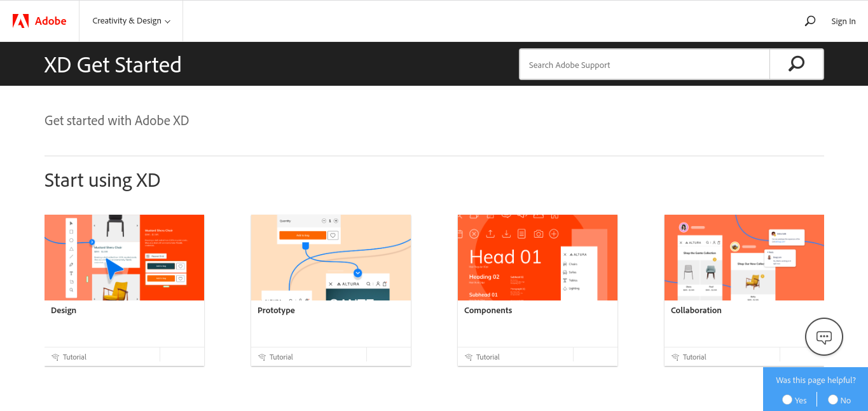This screenshot has width=868, height=411.
Task: Click the Search Adobe Support input field
Action: click(x=644, y=64)
